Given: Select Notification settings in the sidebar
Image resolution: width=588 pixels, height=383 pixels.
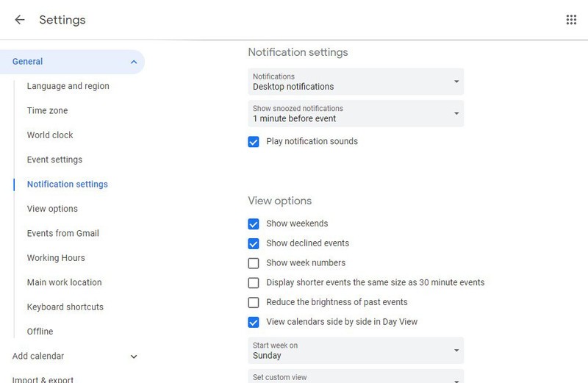Looking at the screenshot, I should tap(67, 185).
